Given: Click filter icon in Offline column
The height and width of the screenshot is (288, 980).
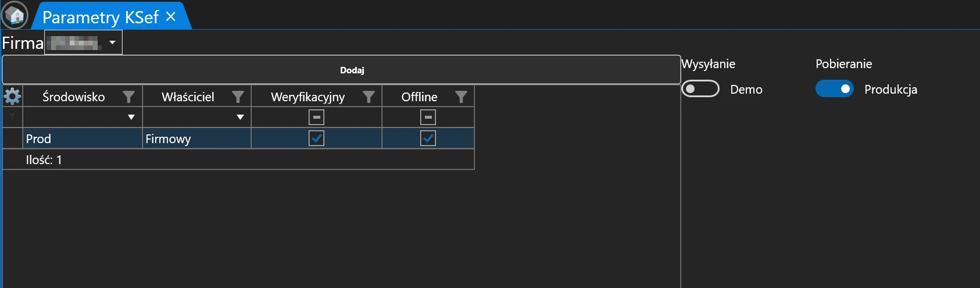Looking at the screenshot, I should point(461,97).
